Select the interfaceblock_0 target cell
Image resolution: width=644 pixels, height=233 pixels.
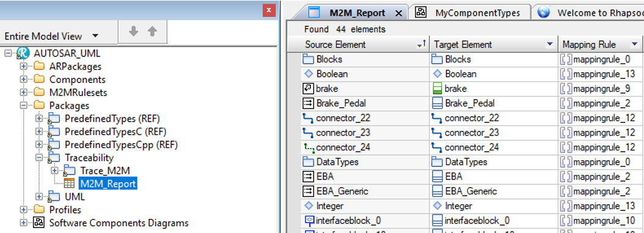[494, 221]
